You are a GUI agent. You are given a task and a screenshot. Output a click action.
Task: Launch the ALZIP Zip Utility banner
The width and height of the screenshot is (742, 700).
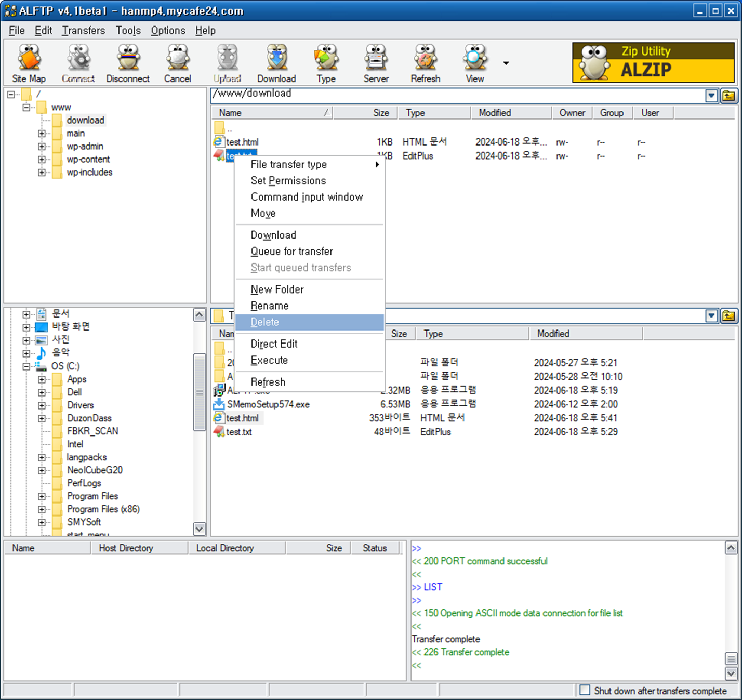[x=652, y=62]
